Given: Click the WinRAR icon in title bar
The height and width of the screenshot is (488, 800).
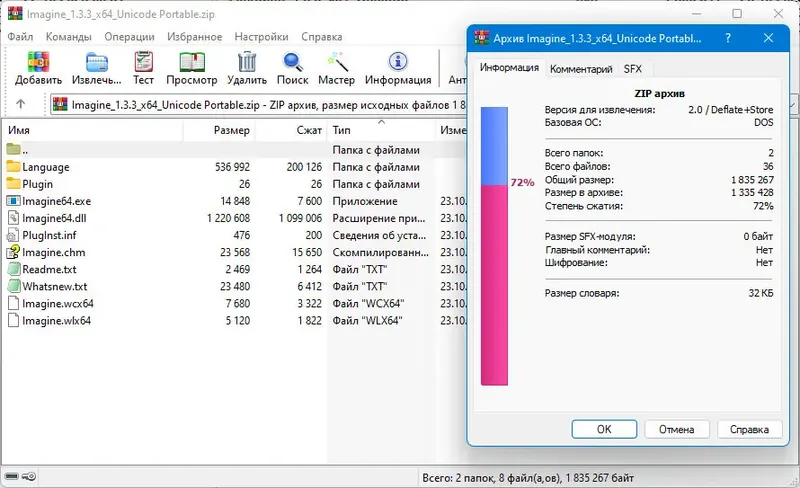Looking at the screenshot, I should [x=15, y=13].
